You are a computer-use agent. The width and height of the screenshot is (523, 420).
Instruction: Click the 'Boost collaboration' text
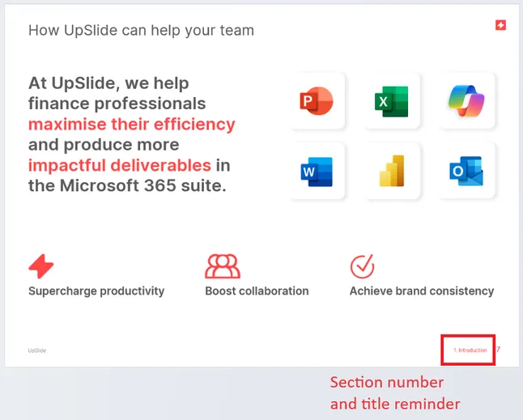pyautogui.click(x=257, y=291)
